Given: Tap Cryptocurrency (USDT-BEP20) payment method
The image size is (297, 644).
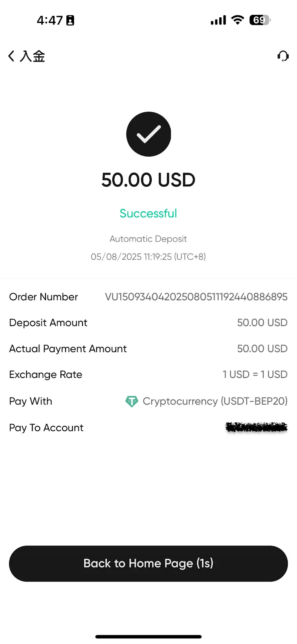Looking at the screenshot, I should tap(215, 401).
